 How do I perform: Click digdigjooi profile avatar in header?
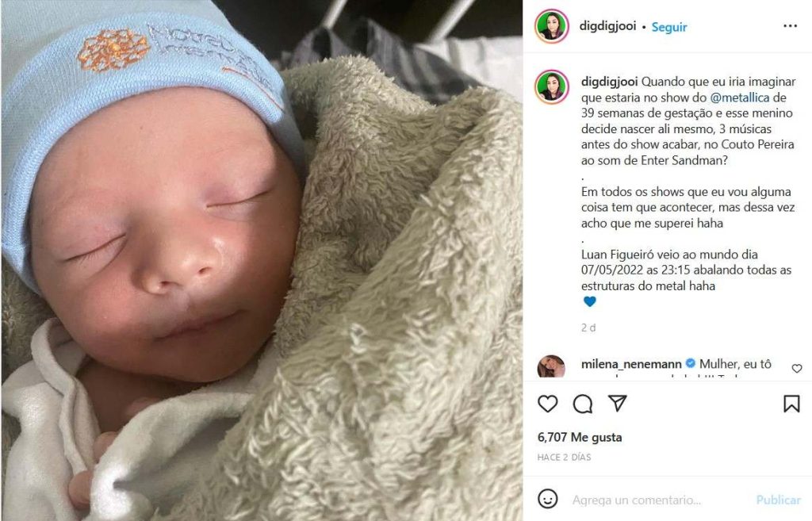click(x=552, y=26)
